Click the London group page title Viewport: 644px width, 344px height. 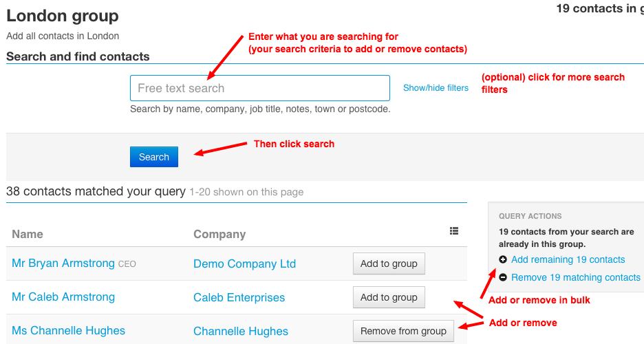(x=63, y=16)
